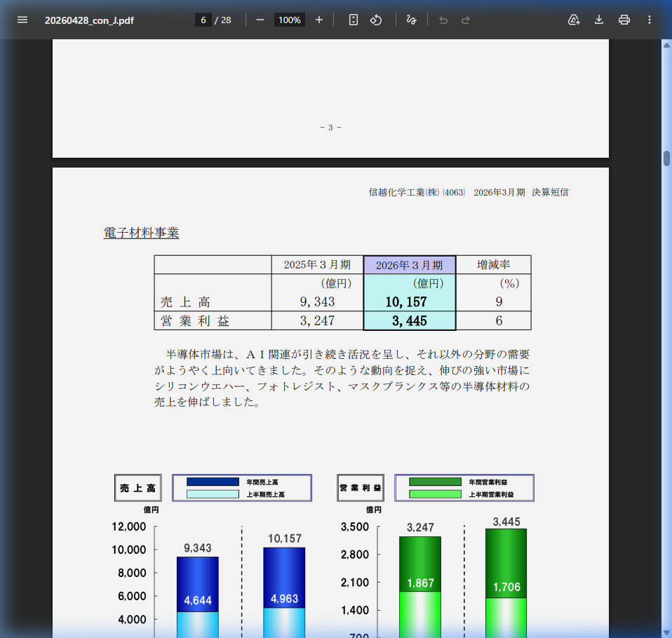Download the PDF file
Screen dimensions: 672x638
click(x=599, y=20)
